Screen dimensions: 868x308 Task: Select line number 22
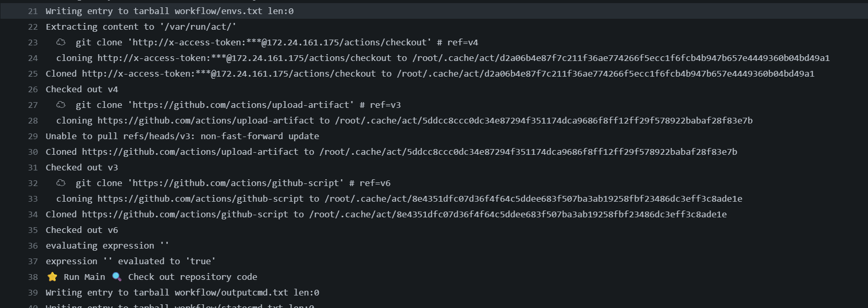point(33,27)
